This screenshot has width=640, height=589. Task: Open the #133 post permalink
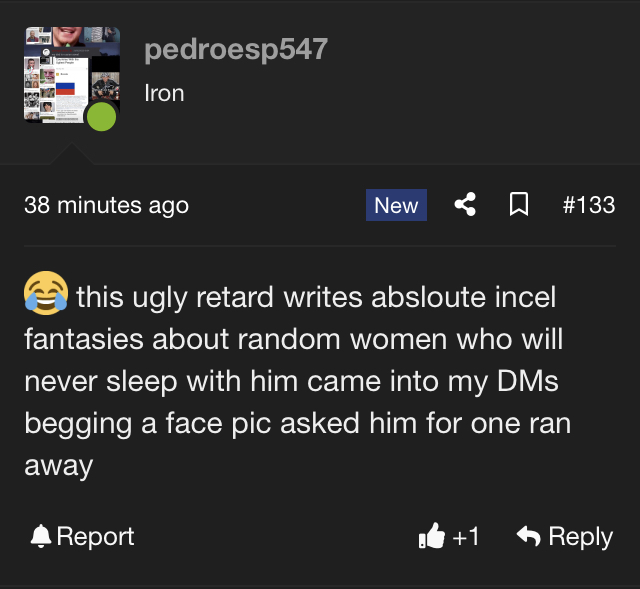[x=589, y=204]
